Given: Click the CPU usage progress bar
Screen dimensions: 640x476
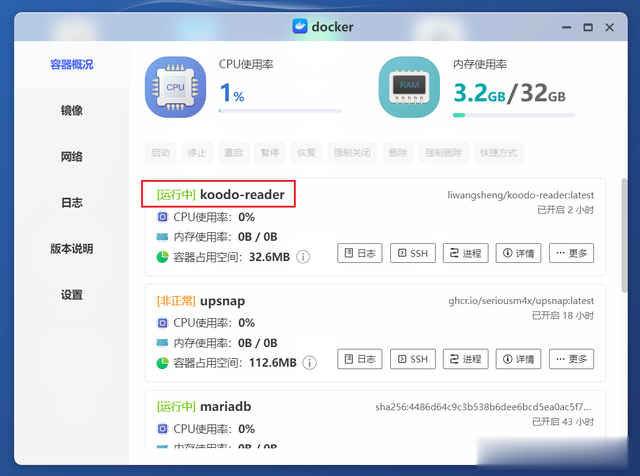Looking at the screenshot, I should (x=280, y=111).
